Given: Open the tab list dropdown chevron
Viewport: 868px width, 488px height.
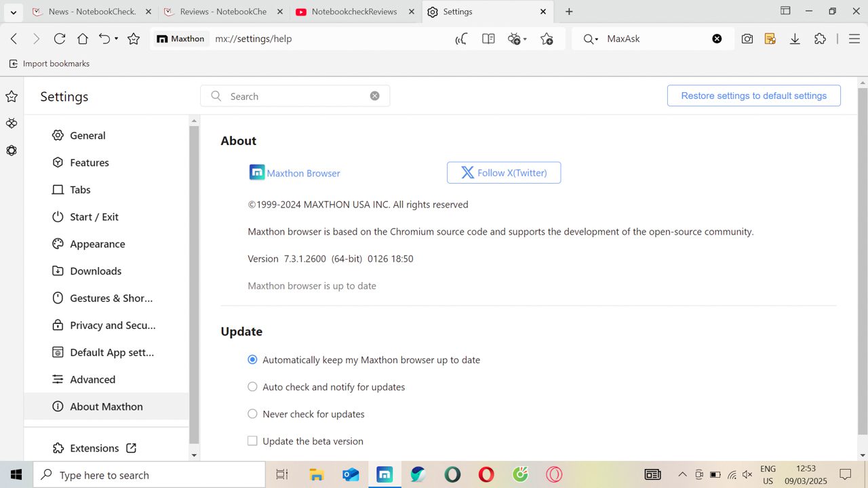Looking at the screenshot, I should click(x=13, y=12).
